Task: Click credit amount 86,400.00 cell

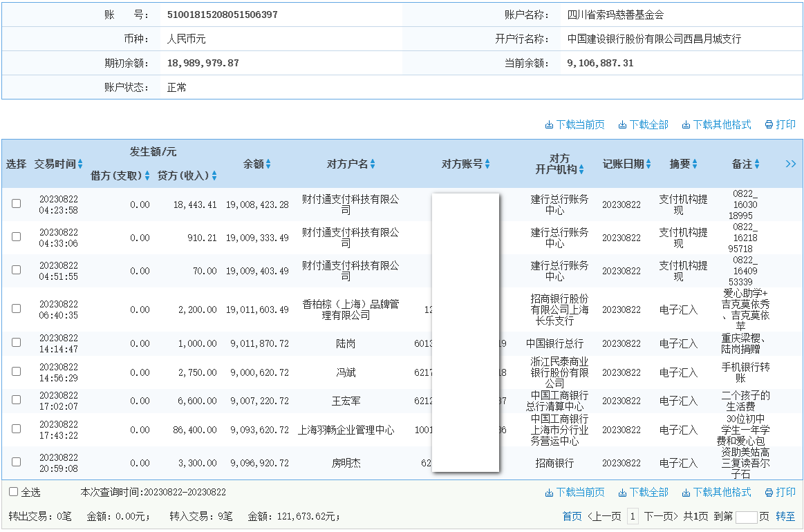Action: click(195, 430)
